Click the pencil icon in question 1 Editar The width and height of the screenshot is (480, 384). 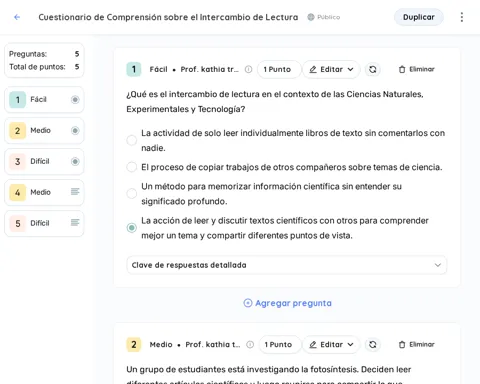[x=313, y=69]
